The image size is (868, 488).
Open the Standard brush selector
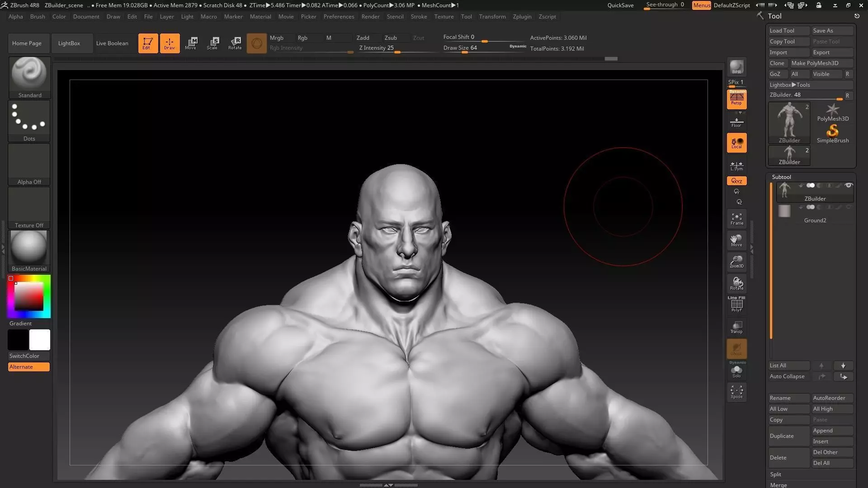[x=29, y=77]
